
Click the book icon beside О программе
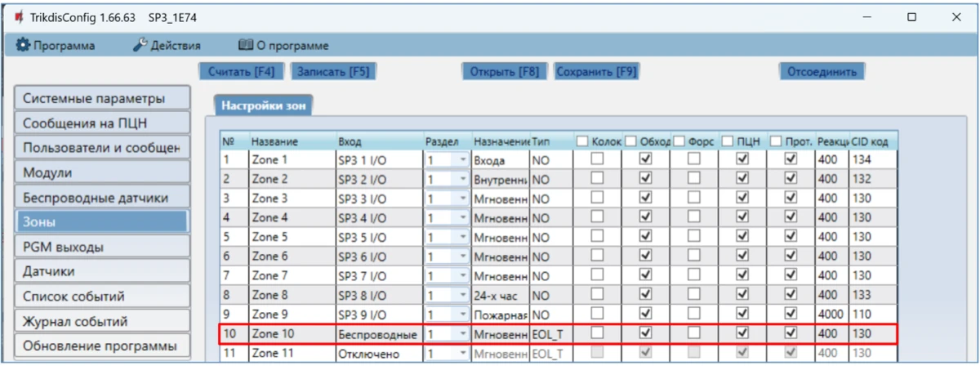pyautogui.click(x=245, y=46)
